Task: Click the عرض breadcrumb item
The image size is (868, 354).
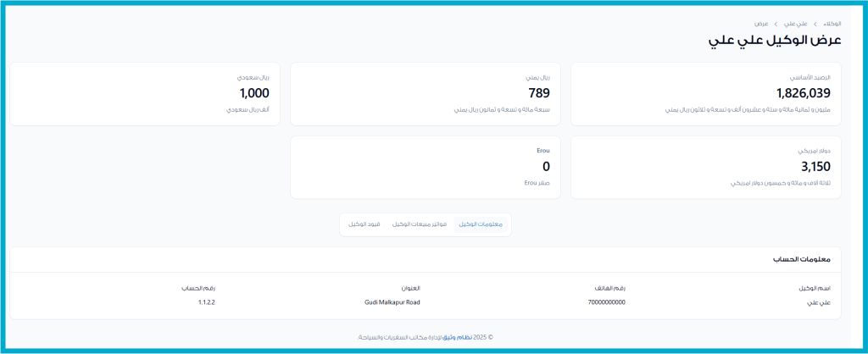Action: (x=762, y=24)
